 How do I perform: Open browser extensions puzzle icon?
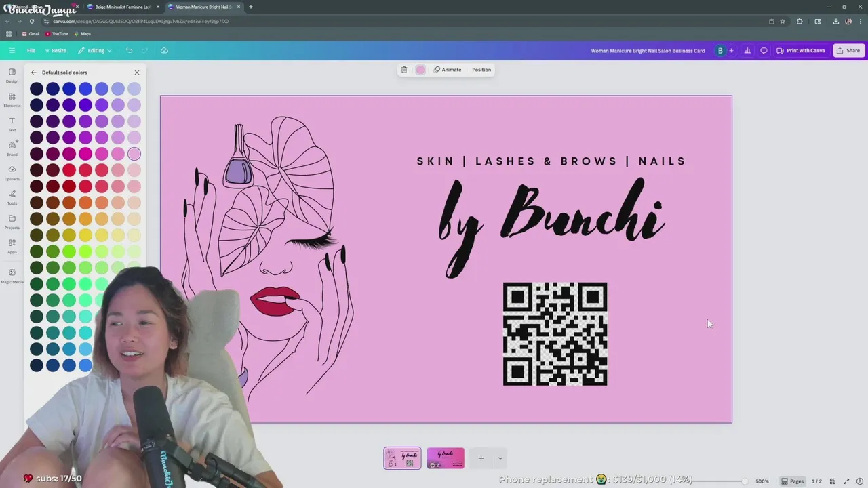[800, 21]
